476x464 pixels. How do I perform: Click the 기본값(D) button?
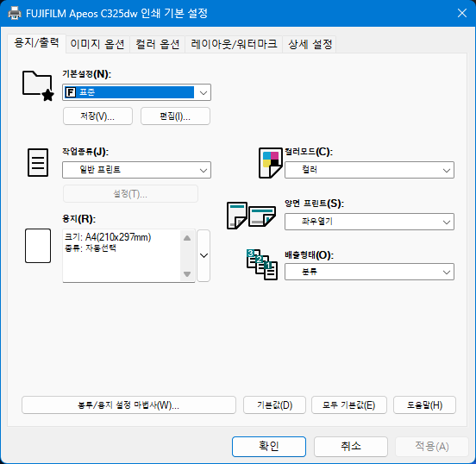[x=274, y=404]
